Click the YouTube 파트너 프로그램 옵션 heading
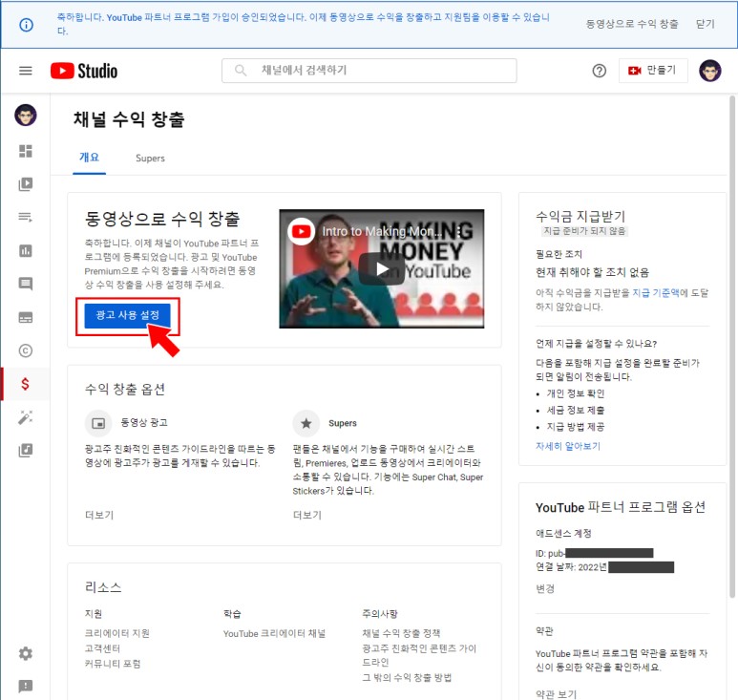Image resolution: width=738 pixels, height=700 pixels. [621, 507]
